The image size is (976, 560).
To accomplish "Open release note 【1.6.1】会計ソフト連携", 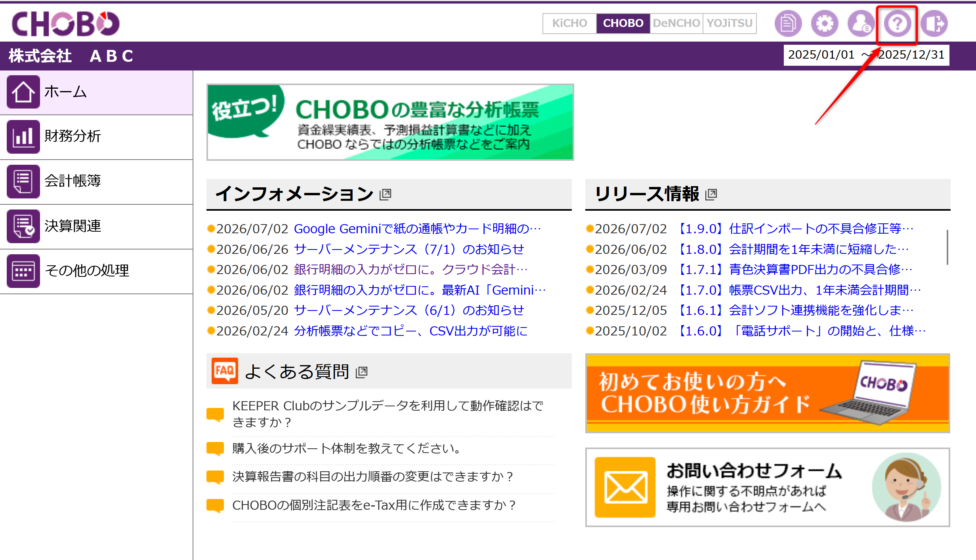I will click(x=794, y=310).
